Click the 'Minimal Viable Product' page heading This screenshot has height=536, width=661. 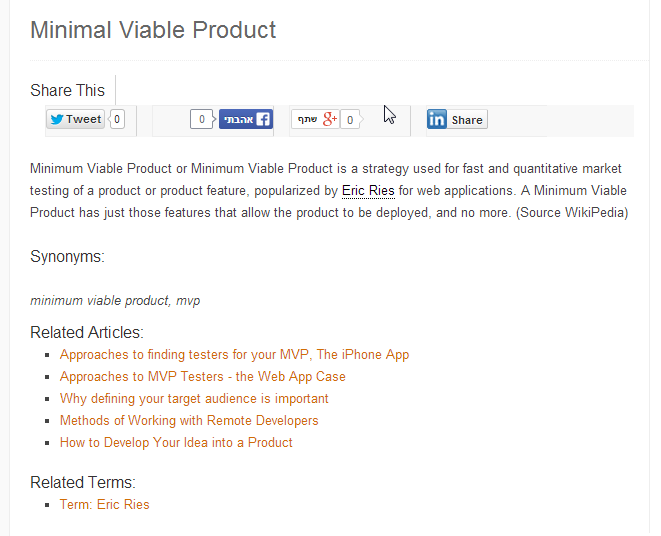point(153,30)
